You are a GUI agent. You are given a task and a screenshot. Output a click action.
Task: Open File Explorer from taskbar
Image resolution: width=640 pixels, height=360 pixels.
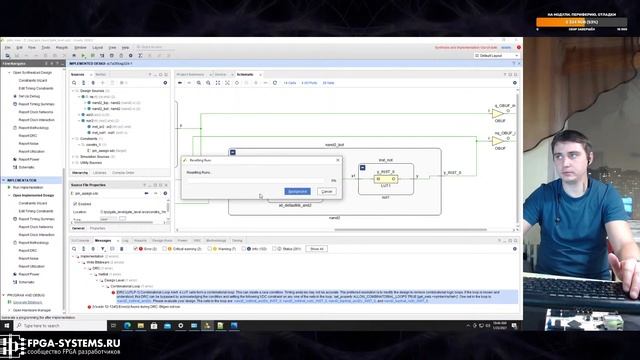141,326
